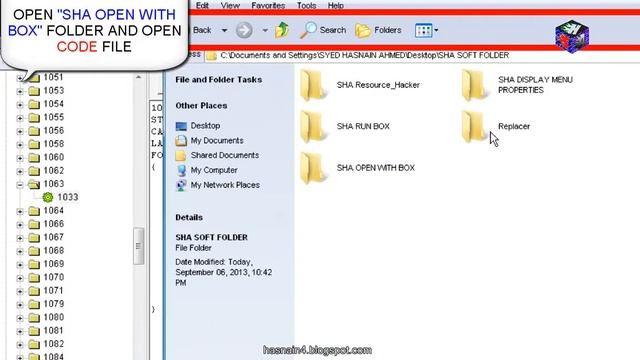Click the Views toolbar icon
Viewport: 640px width, 360px height.
click(423, 30)
